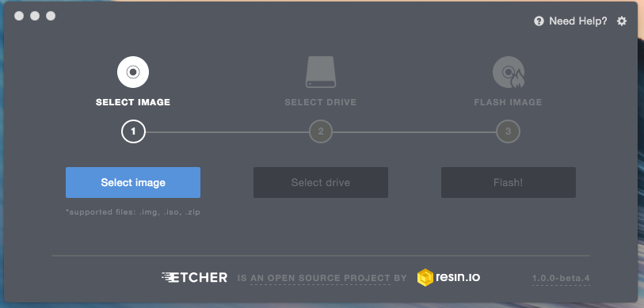This screenshot has width=644, height=308.
Task: Click the Flash! button
Action: [x=509, y=182]
